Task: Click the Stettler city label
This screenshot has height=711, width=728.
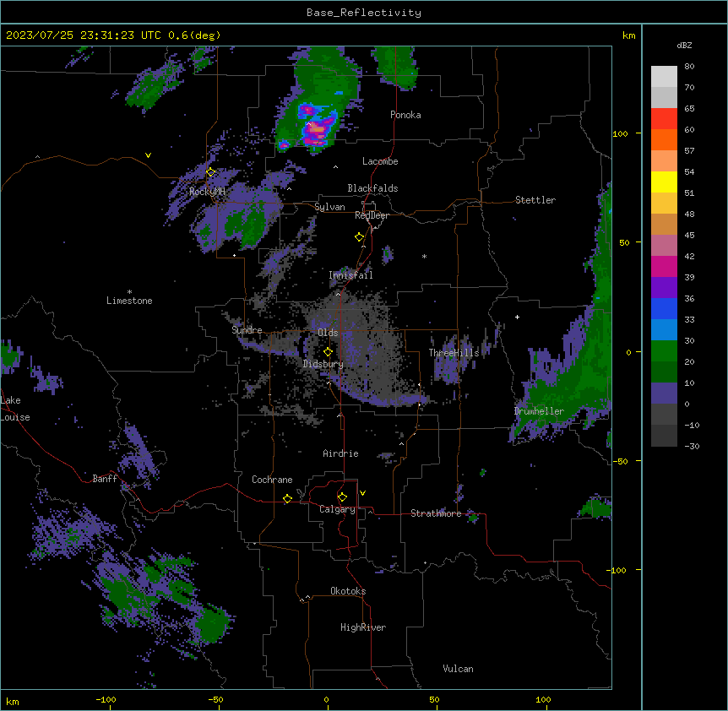Action: [x=535, y=200]
